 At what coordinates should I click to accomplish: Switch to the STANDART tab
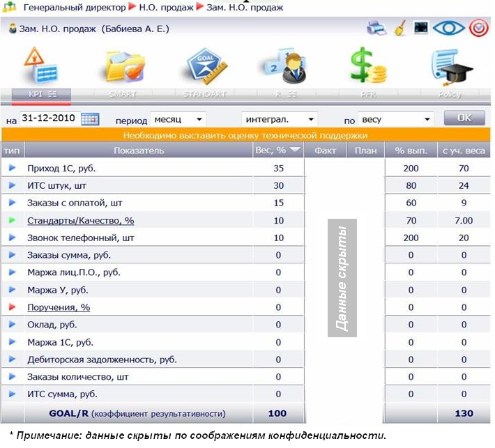205,94
